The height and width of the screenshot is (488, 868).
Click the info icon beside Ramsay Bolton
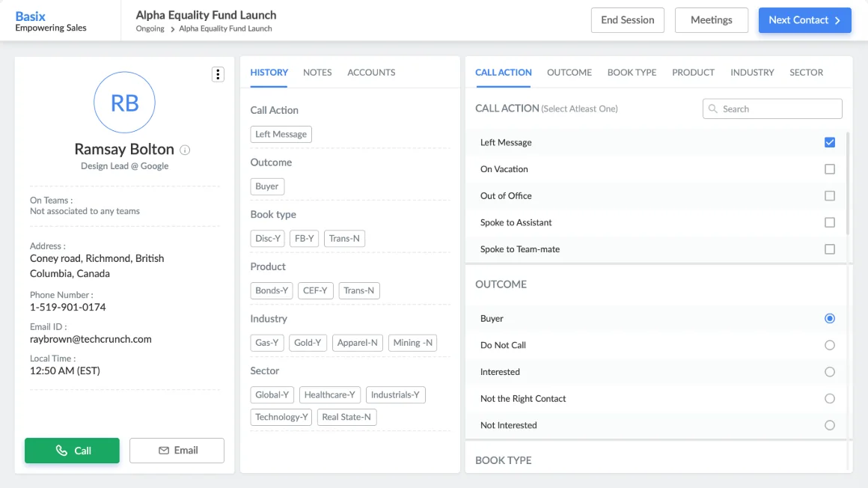(x=185, y=150)
